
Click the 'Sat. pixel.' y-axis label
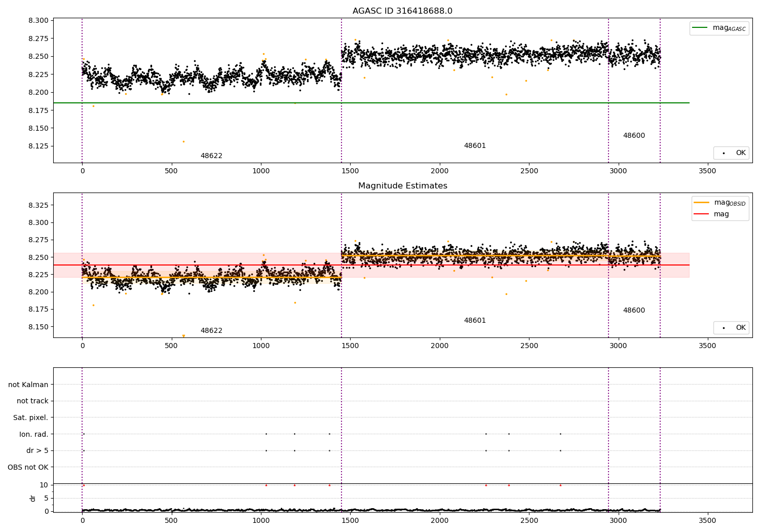(x=31, y=417)
